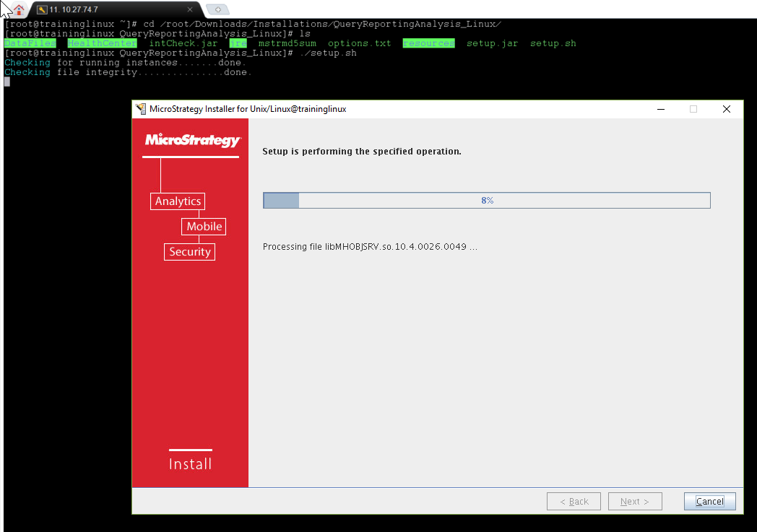Viewport: 757px width, 532px height.
Task: Click the installation progress bar at 8%
Action: point(486,200)
